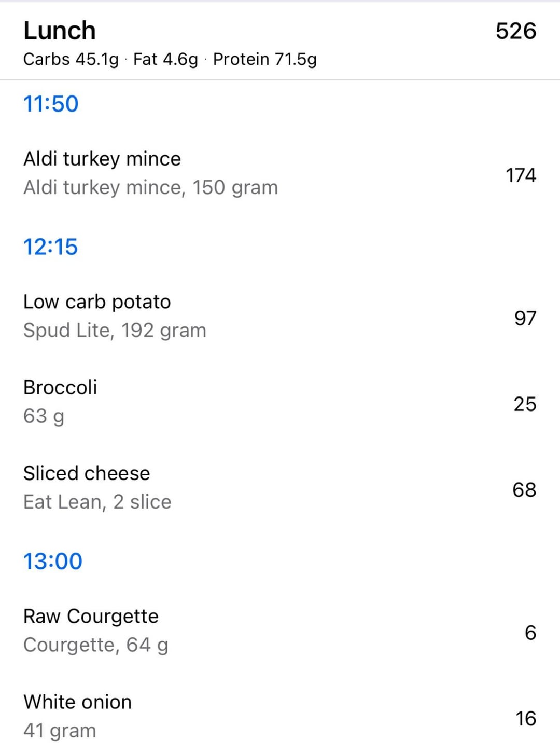560x753 pixels.
Task: Click the Protein 71.5g macro label
Action: click(x=264, y=60)
